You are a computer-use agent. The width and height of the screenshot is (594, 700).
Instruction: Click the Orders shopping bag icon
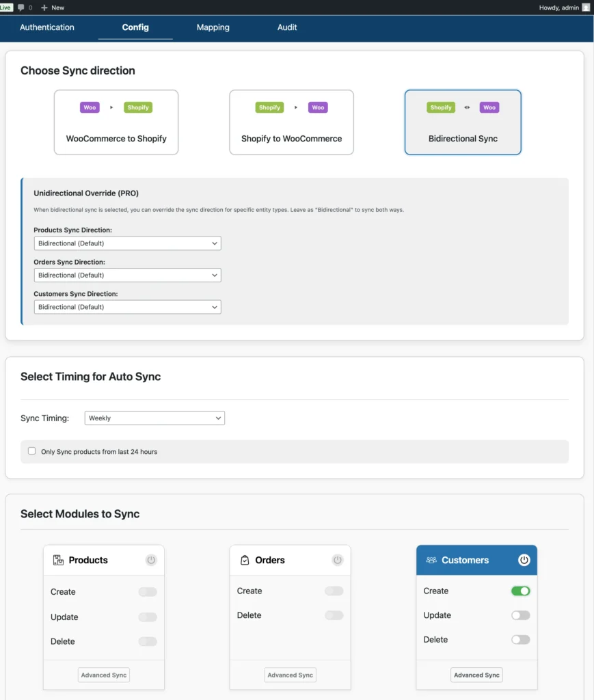(245, 559)
